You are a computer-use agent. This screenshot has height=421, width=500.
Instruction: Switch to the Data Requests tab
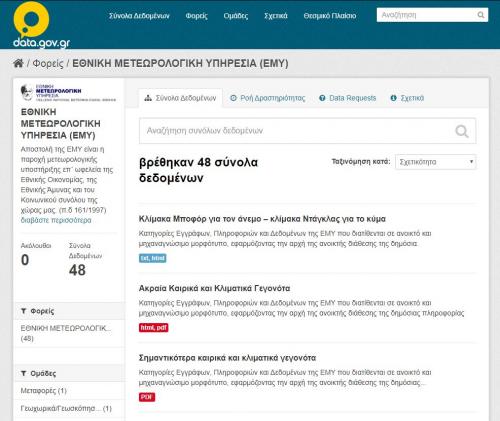tap(347, 98)
